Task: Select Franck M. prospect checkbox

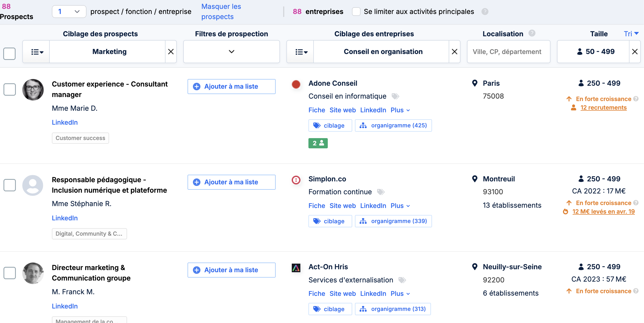Action: [x=9, y=273]
